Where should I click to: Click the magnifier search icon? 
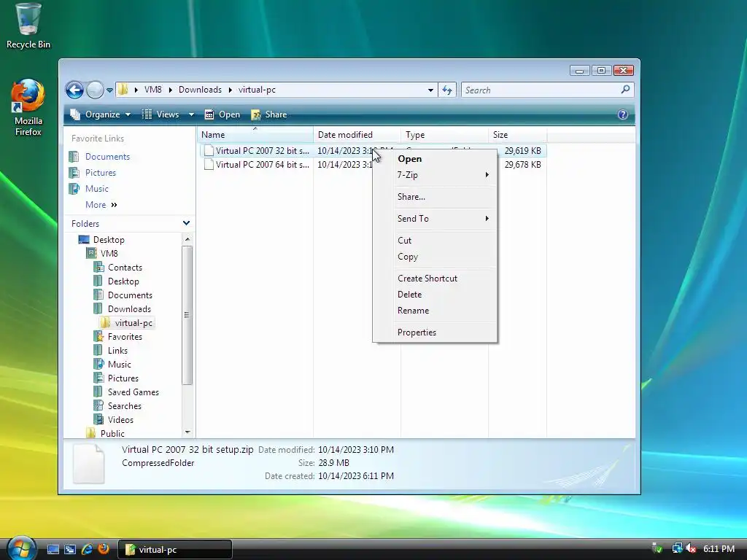pos(625,90)
